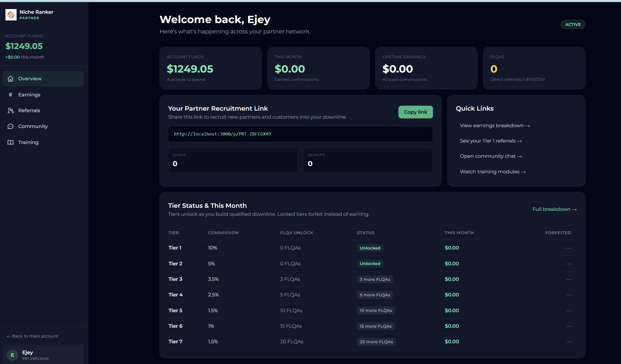Viewport: 621px width, 364px height.
Task: Open the Full breakdown view
Action: point(555,209)
